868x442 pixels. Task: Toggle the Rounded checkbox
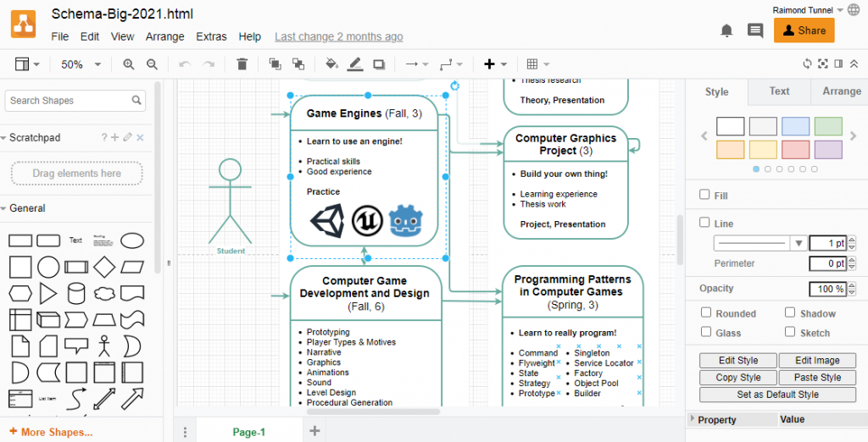tap(705, 312)
